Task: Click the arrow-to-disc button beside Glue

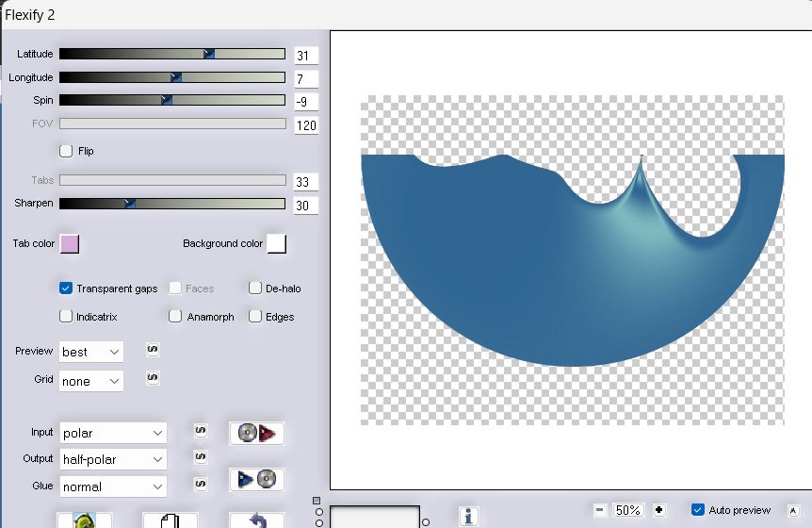Action: pos(256,479)
